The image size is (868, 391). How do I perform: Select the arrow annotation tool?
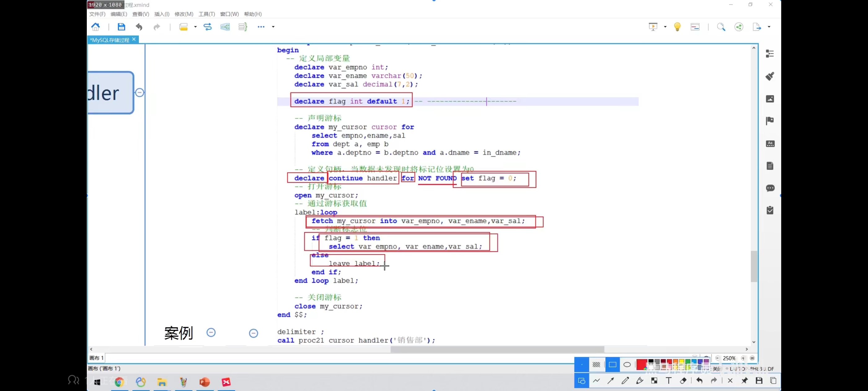[611, 381]
